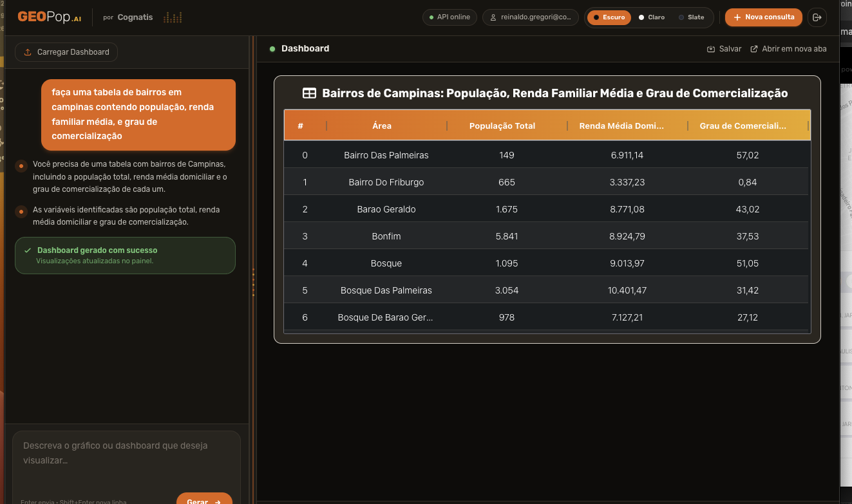Click the Cognatis bars logo icon
Viewport: 852px width, 504px height.
(x=173, y=17)
